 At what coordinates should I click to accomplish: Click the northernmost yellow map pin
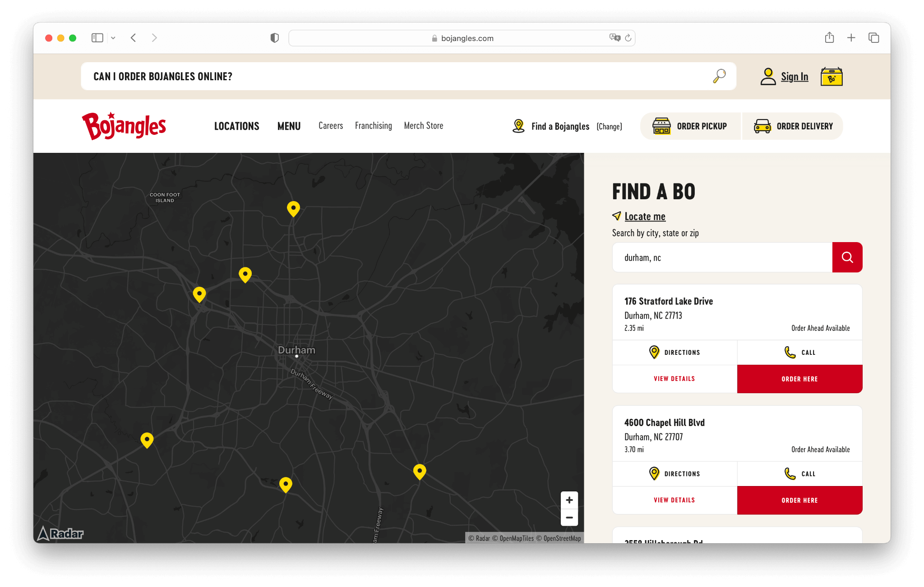[293, 208]
